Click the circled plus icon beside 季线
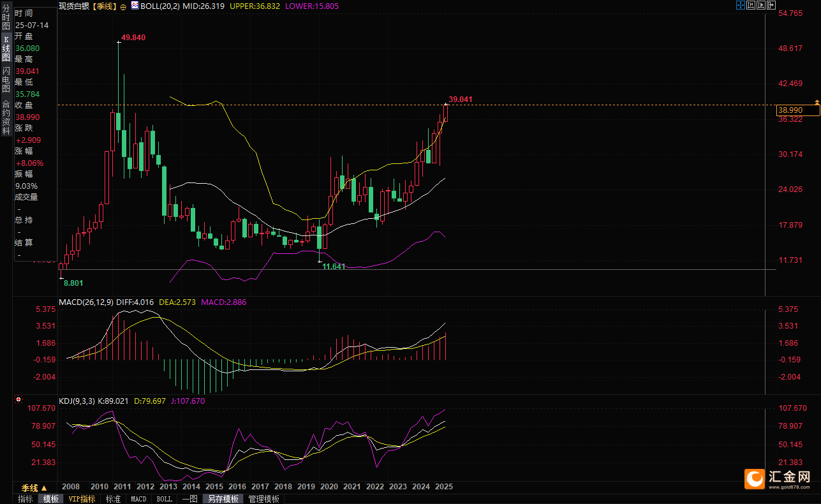Screen dimensions: 821x504 click(x=123, y=6)
